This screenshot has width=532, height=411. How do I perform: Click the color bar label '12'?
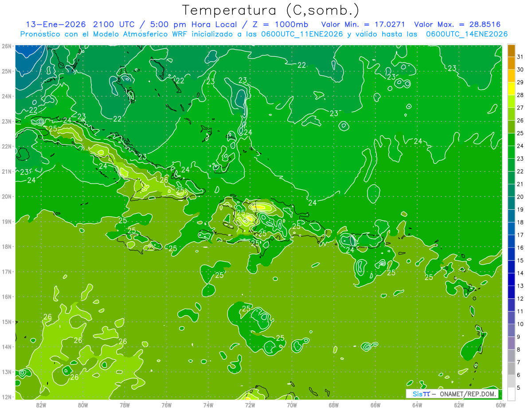point(520,299)
